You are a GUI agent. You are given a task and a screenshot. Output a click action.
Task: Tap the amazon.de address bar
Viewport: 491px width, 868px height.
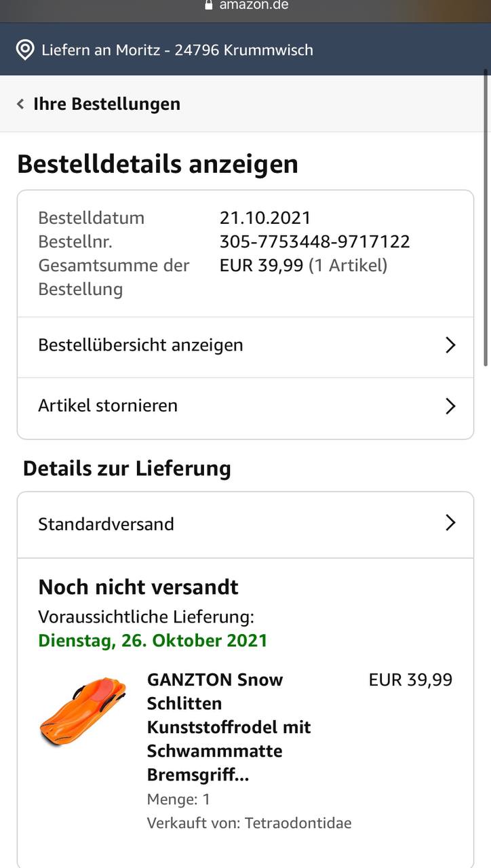245,5
